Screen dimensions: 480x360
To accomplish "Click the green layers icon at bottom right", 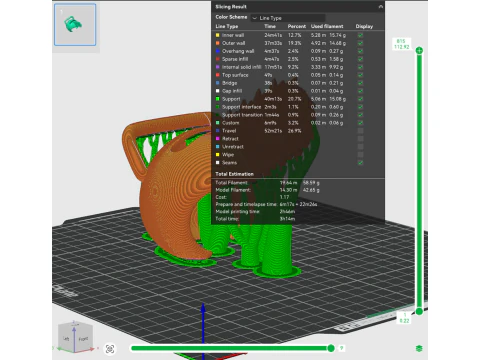I will pos(419,348).
